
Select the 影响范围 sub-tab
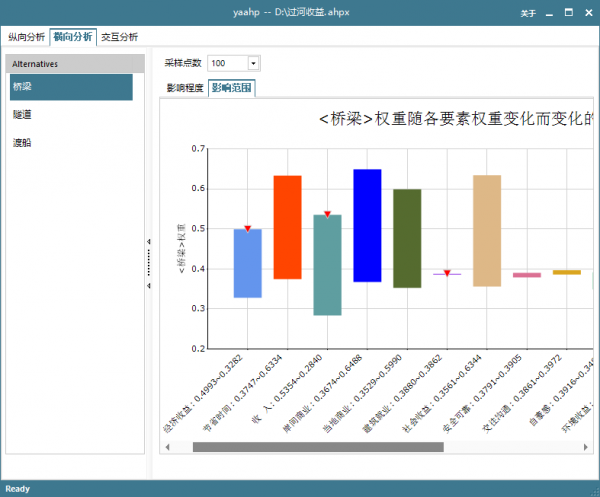(x=231, y=88)
